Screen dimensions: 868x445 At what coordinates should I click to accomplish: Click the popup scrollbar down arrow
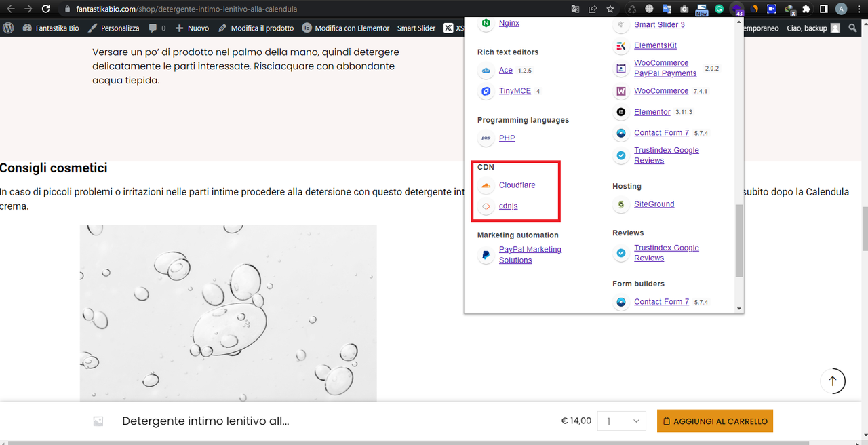(x=739, y=309)
